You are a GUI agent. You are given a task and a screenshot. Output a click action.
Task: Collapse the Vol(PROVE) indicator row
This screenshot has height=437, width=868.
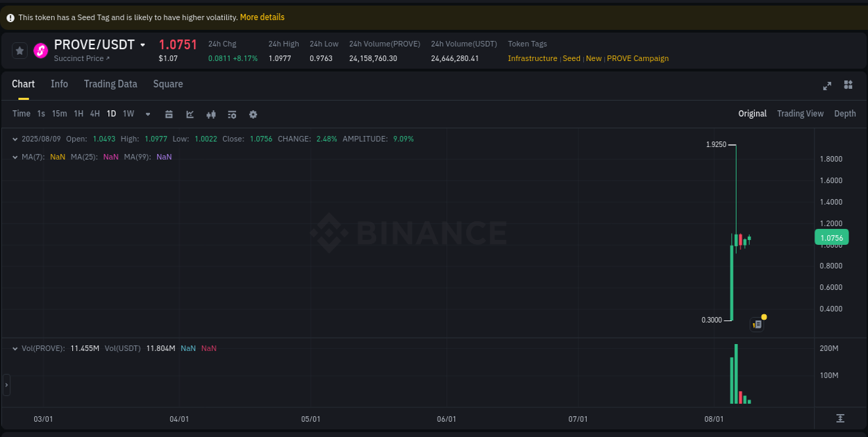pos(15,348)
